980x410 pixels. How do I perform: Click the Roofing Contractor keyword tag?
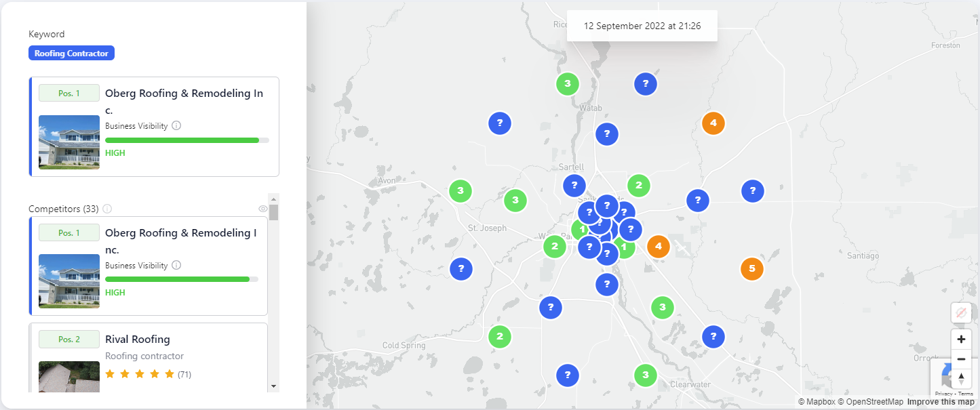71,53
